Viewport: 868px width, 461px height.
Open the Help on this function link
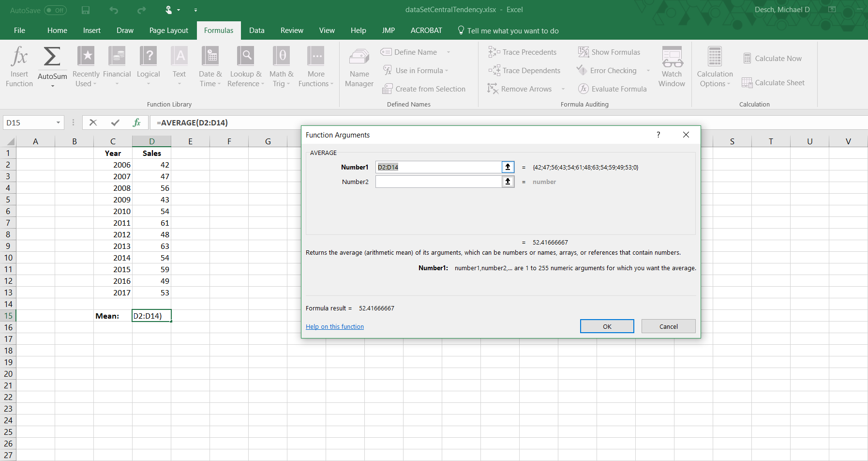pos(335,327)
